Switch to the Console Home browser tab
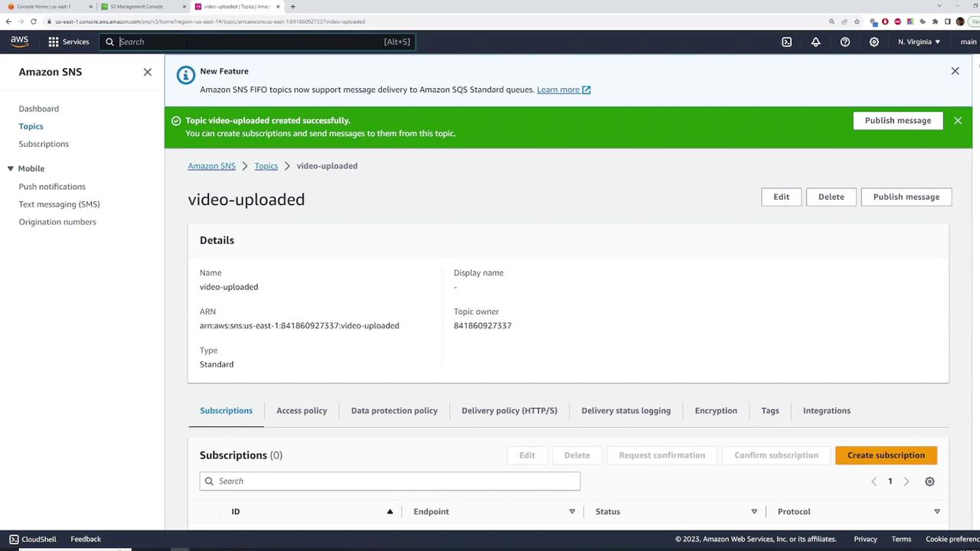The height and width of the screenshot is (551, 980). click(44, 6)
